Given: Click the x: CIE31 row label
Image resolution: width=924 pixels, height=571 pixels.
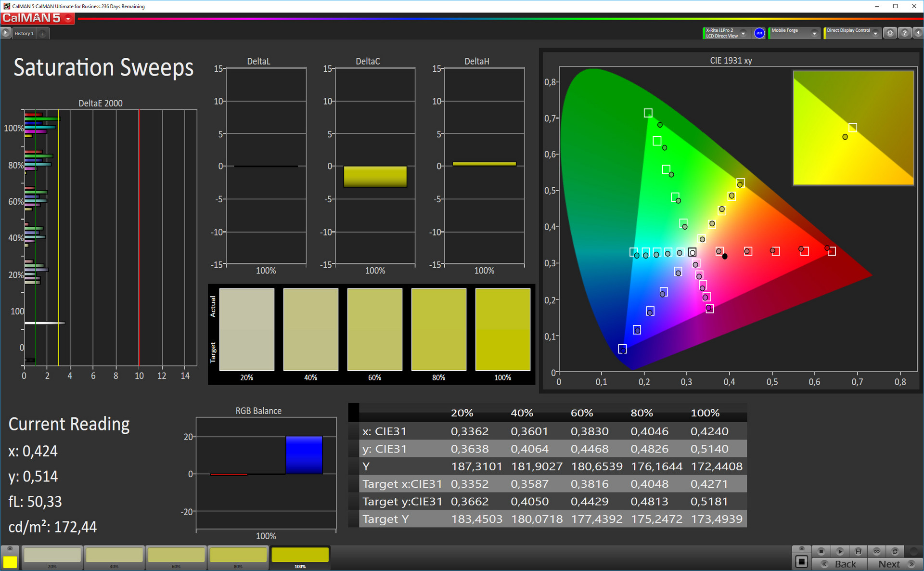Looking at the screenshot, I should 385,431.
